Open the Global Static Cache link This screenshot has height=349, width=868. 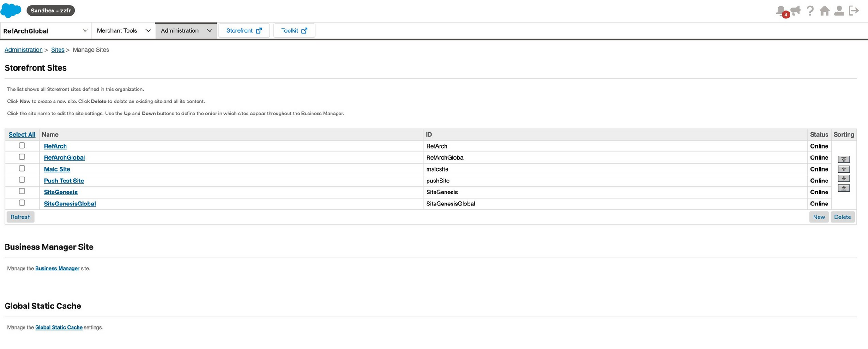[x=59, y=328]
